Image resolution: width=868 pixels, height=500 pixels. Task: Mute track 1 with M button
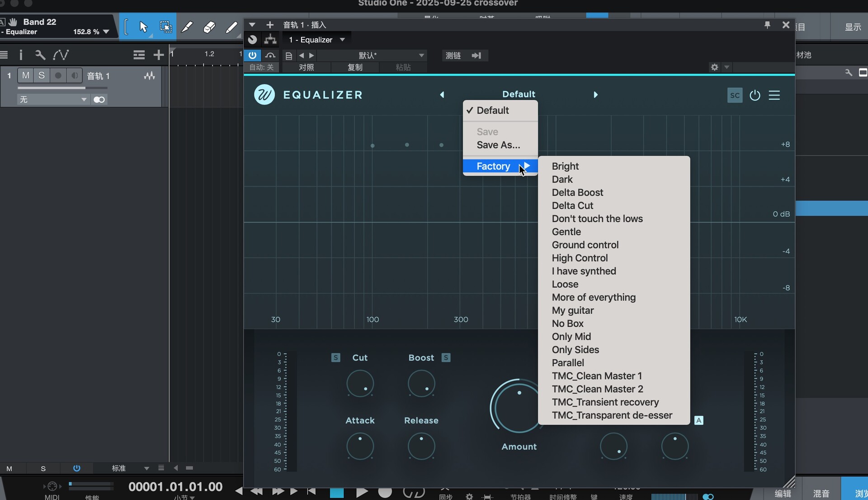click(26, 76)
